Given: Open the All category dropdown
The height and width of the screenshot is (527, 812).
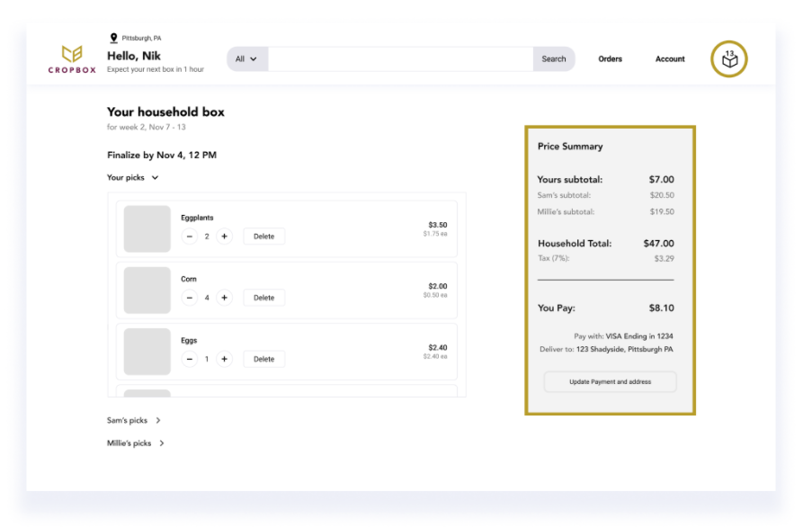Looking at the screenshot, I should click(x=247, y=59).
